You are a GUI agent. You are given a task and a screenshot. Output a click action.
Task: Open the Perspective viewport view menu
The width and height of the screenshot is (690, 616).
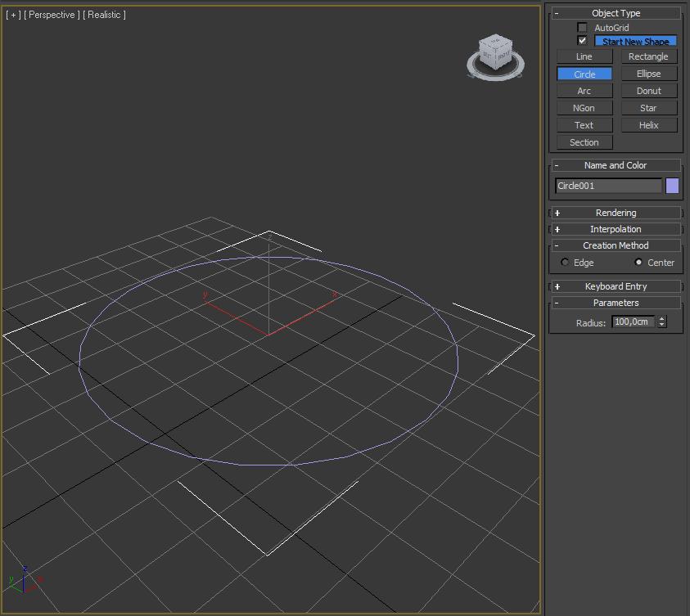coord(52,15)
